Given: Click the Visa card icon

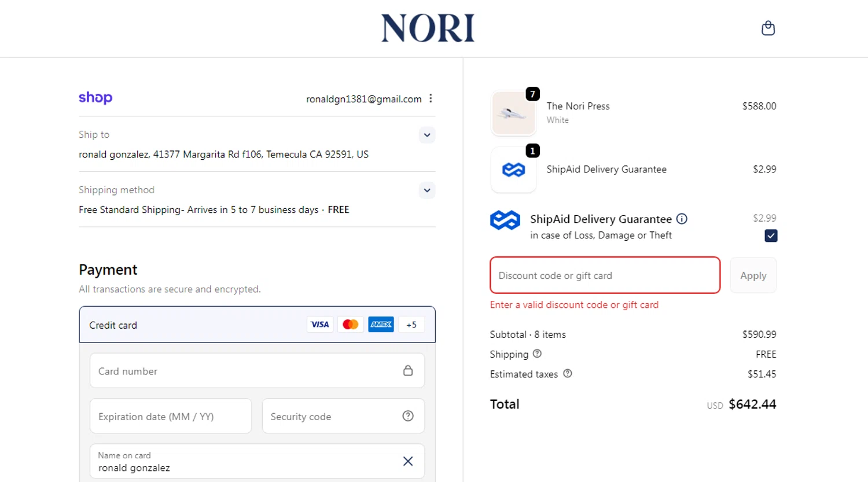Looking at the screenshot, I should pos(320,325).
